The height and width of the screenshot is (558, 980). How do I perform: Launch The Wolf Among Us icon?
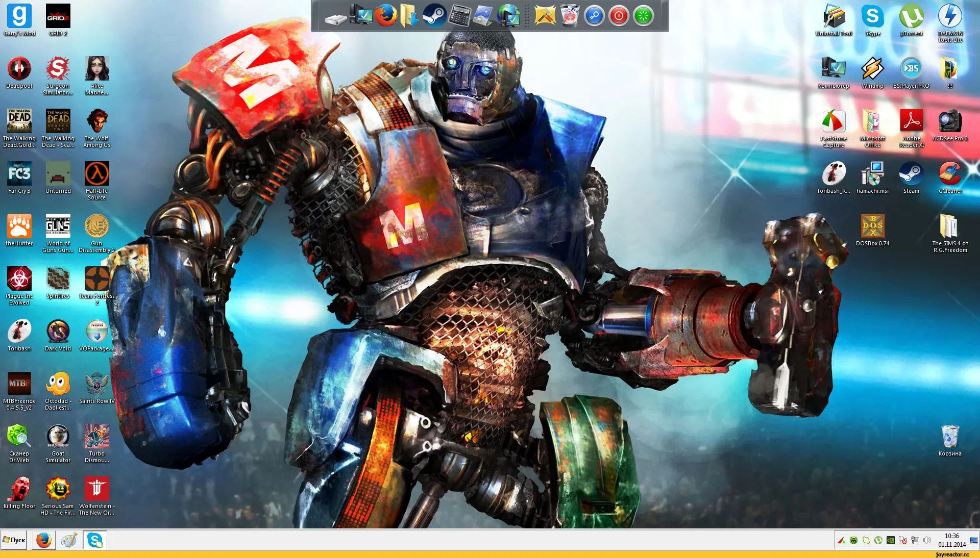coord(97,128)
